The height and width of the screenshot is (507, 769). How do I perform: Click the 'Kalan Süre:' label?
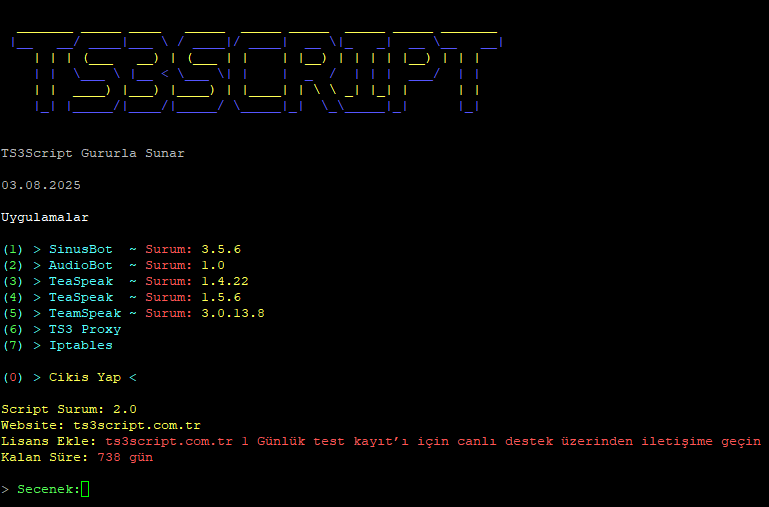click(x=45, y=457)
